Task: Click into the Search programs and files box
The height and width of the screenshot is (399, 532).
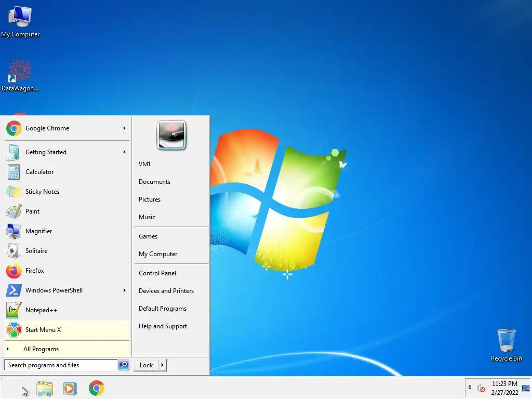Action: [61, 365]
